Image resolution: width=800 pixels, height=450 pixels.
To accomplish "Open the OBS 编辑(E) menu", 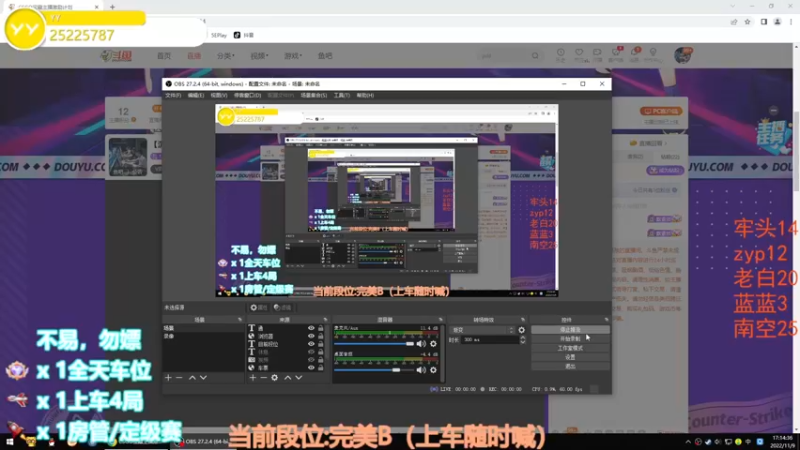I will [195, 95].
